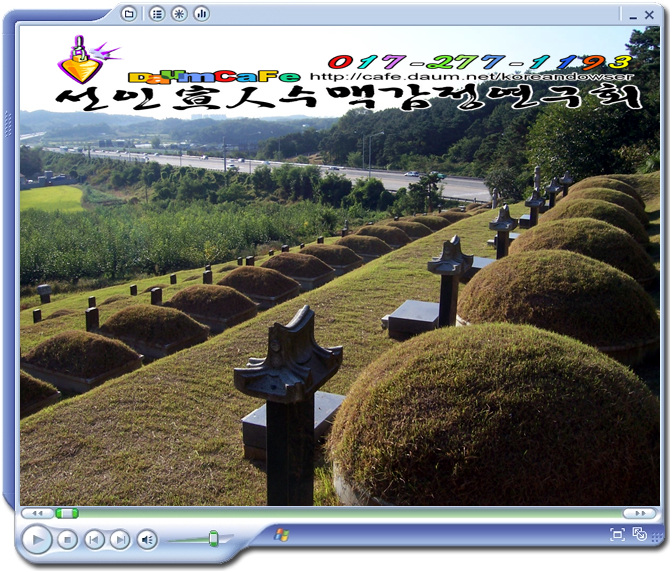Open the media file folder icon
This screenshot has width=672, height=572.
point(129,14)
